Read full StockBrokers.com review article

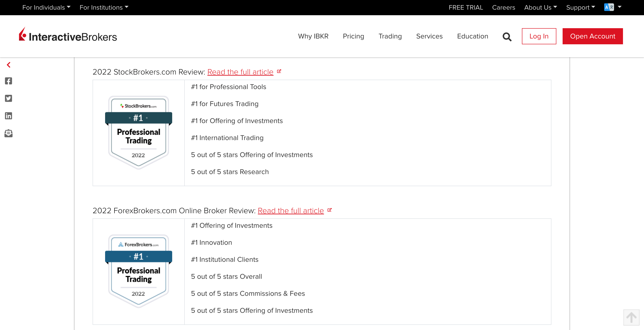[240, 72]
